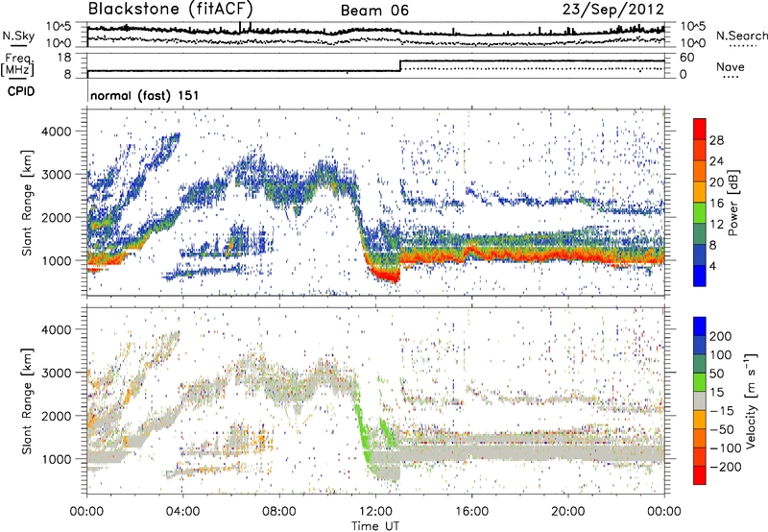768x532 pixels.
Task: Click the 'Power [dB]' colorbar label
Action: [x=733, y=203]
